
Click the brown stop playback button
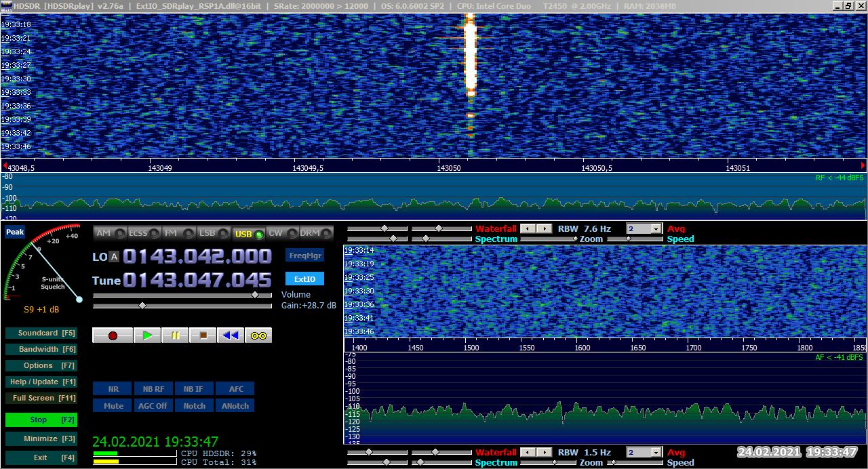203,335
